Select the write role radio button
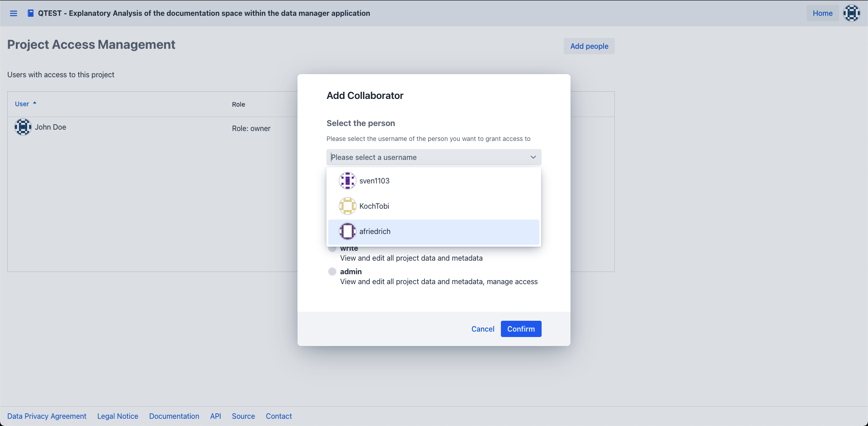Viewport: 868px width, 426px height. click(x=332, y=249)
